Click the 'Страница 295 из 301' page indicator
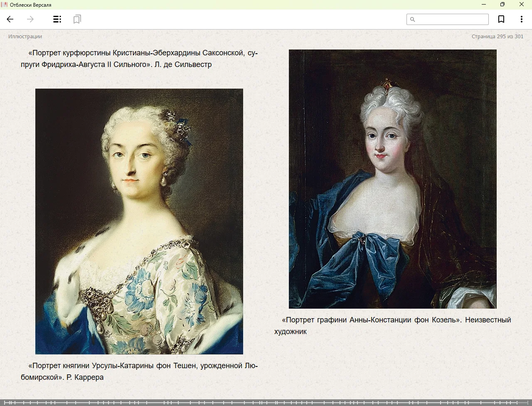This screenshot has height=406, width=532. coord(497,37)
